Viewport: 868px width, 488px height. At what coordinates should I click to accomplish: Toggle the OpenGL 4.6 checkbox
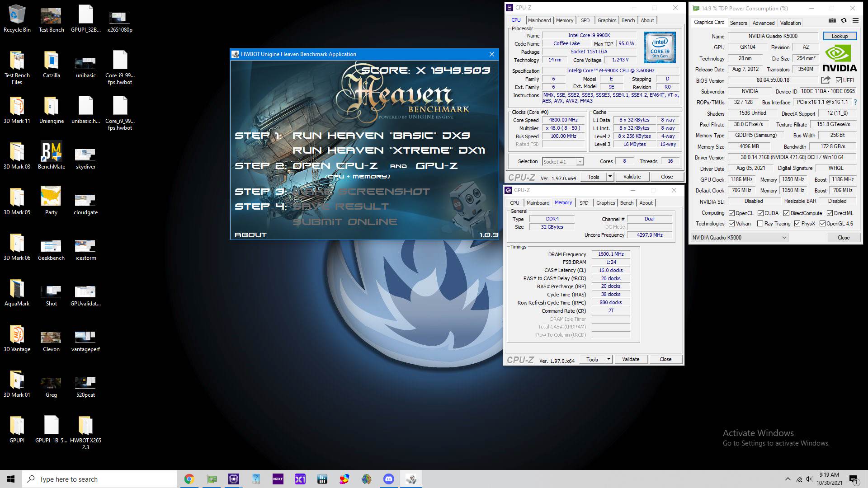822,224
